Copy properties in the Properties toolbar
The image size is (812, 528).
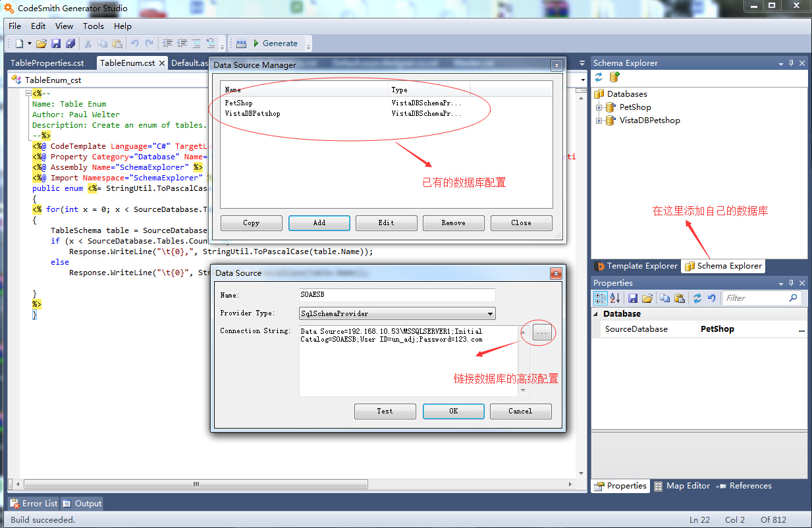coord(665,298)
